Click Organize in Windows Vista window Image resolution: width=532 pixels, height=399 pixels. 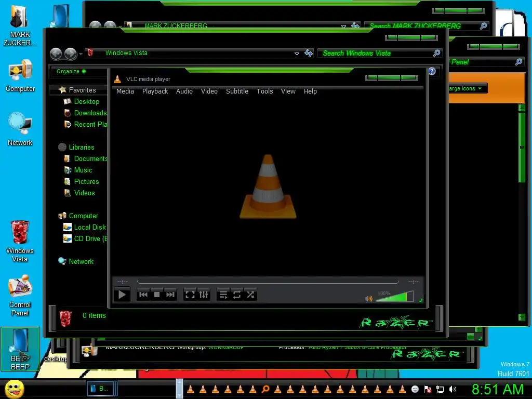(x=71, y=71)
